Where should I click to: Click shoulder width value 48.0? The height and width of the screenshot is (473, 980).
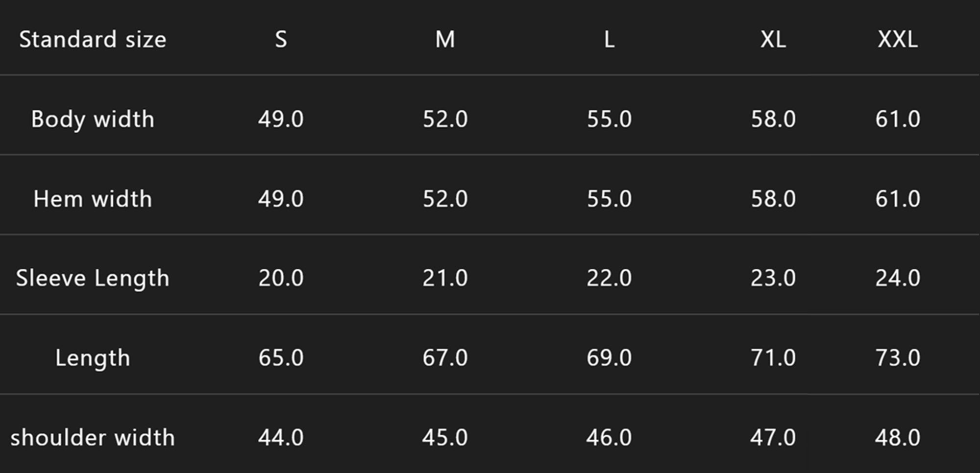point(898,437)
